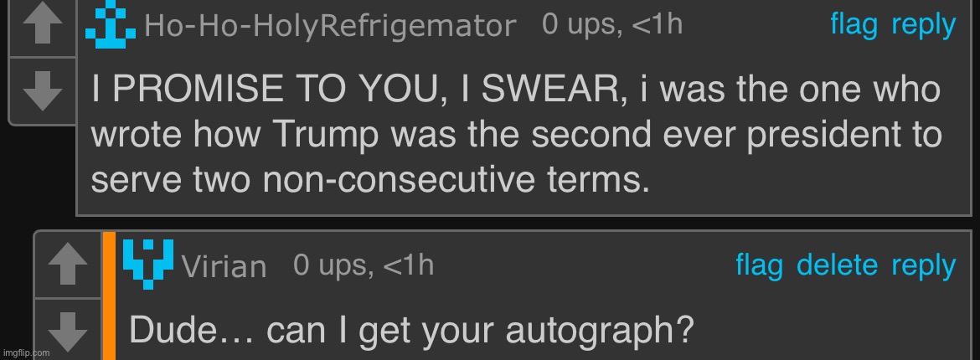This screenshot has height=360, width=980.
Task: Downvote Virian's autograph reply
Action: pos(68,328)
